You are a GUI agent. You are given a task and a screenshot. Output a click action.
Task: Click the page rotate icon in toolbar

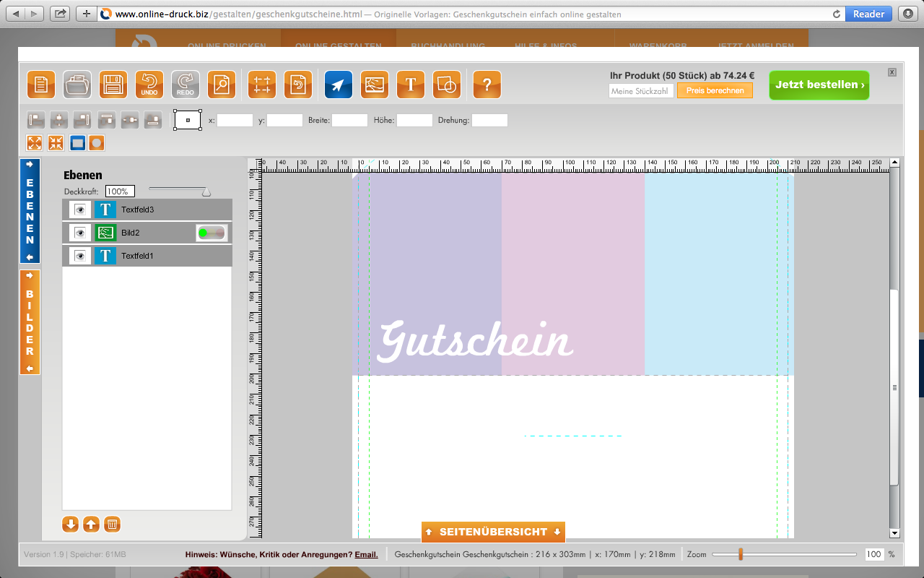pos(298,85)
